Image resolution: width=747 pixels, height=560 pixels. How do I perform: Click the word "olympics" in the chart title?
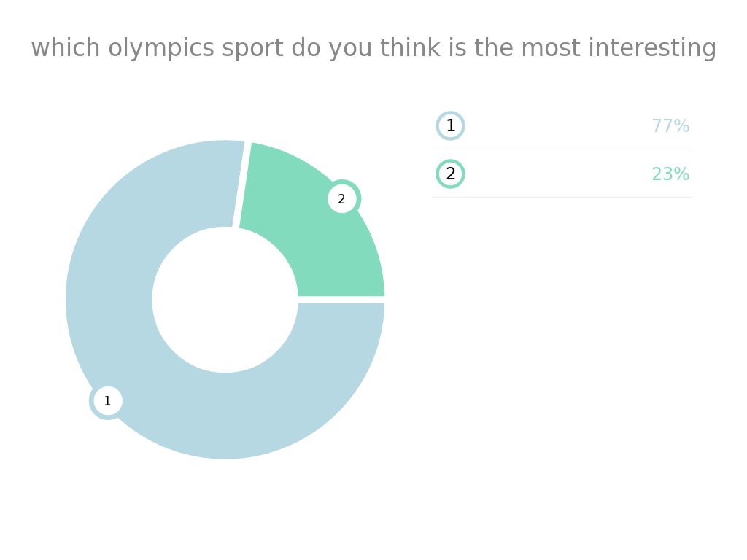161,49
